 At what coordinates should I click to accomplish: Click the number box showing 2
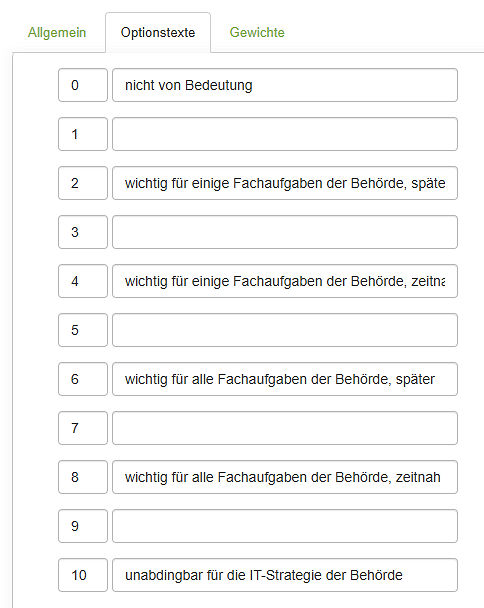pos(83,183)
